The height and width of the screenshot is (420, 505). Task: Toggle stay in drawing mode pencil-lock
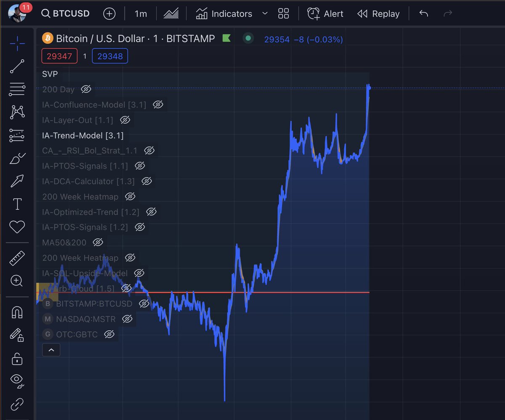pyautogui.click(x=17, y=335)
